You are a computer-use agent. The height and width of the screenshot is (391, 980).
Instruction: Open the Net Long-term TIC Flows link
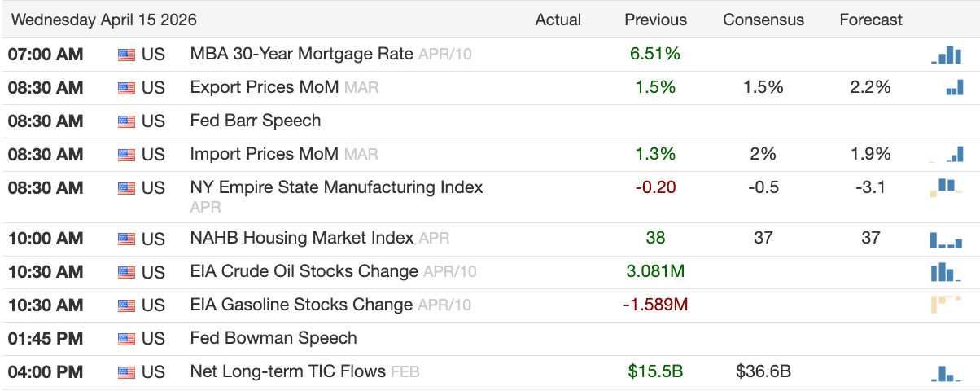(x=287, y=371)
